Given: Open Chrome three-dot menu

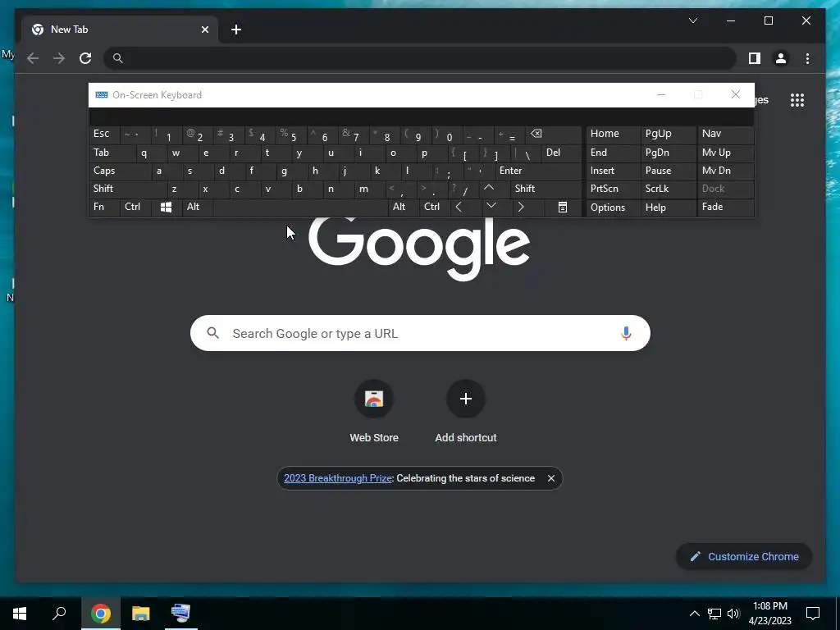Looking at the screenshot, I should tap(807, 58).
